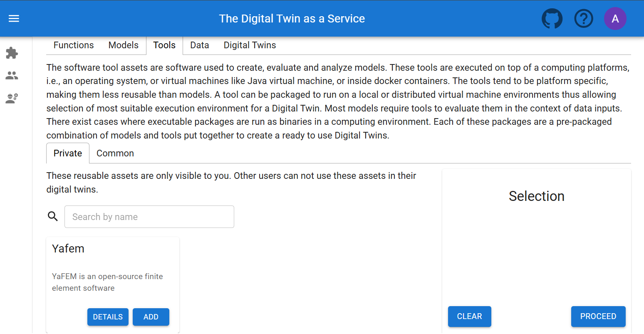View details of the Yafem tool
This screenshot has width=644, height=334.
coord(108,317)
